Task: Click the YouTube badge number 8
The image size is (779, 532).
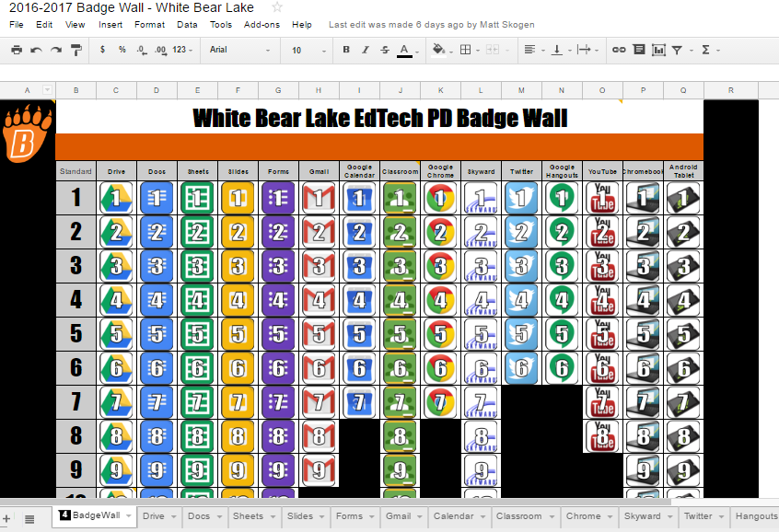Action: coord(602,436)
